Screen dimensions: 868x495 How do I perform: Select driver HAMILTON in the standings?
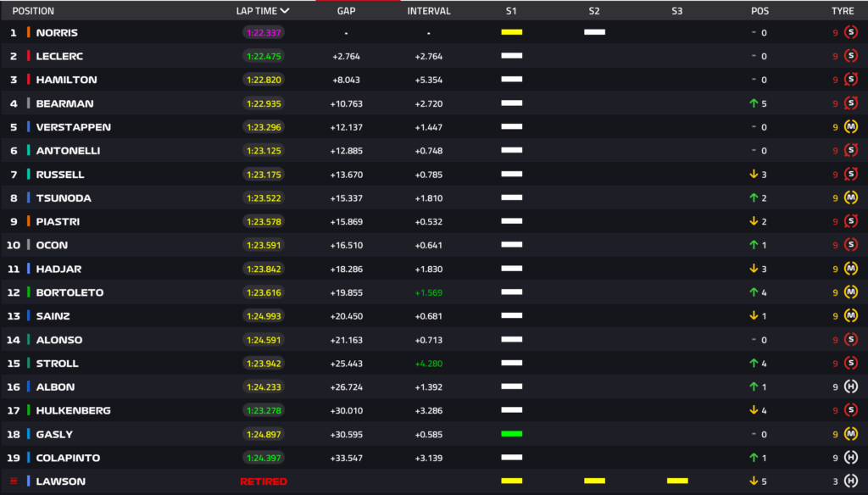coord(66,80)
